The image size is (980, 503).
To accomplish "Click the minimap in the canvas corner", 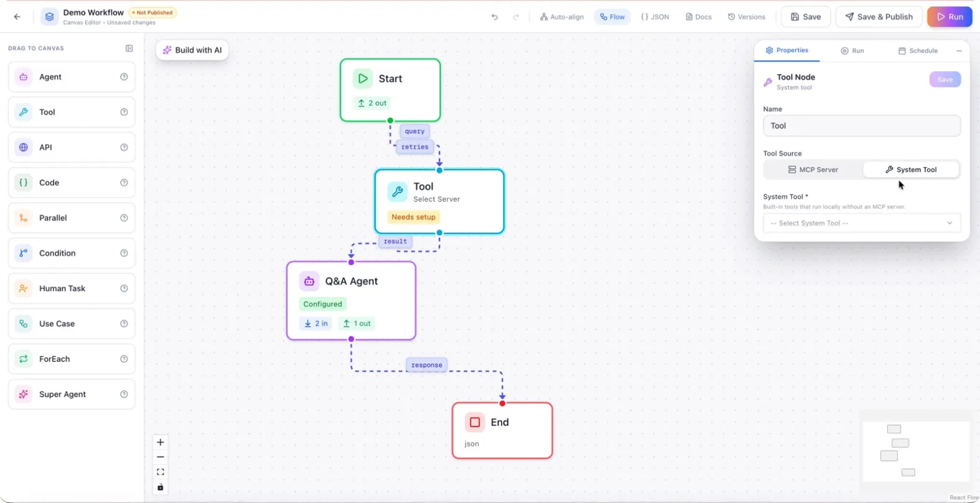I will pos(916,452).
